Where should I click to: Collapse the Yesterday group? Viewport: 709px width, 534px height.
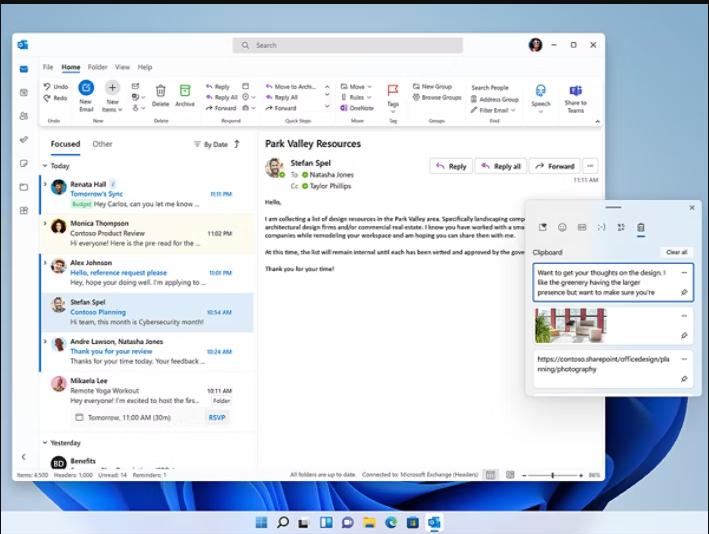point(45,442)
